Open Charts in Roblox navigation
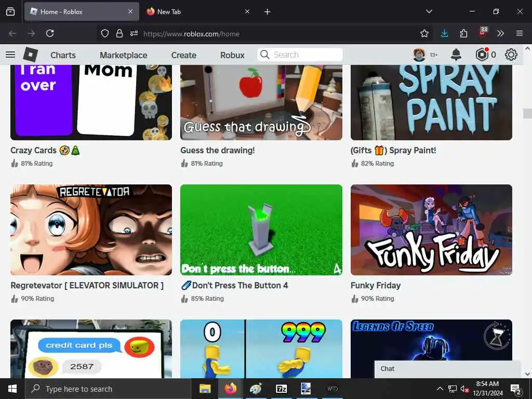Screen dimensions: 532x399 pyautogui.click(x=63, y=55)
